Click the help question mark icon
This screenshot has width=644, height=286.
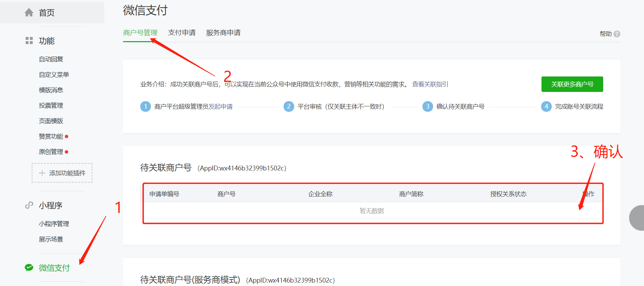coord(617,34)
